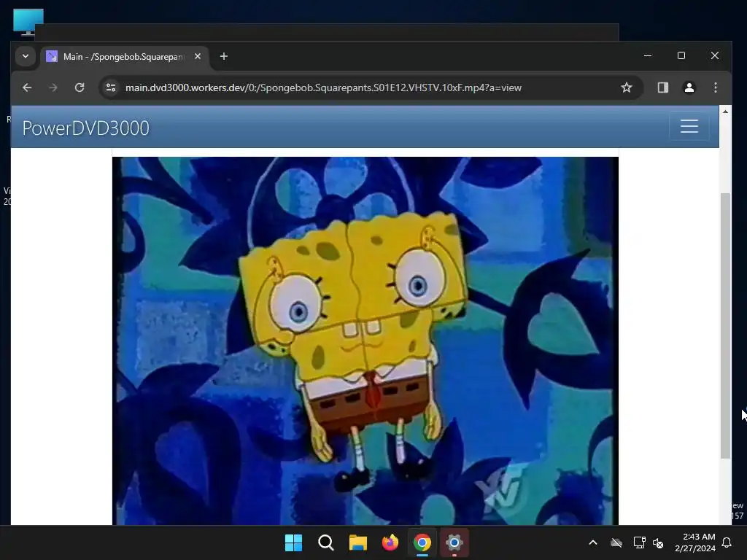The image size is (747, 560).
Task: Click the cloud sync tray icon
Action: tap(616, 542)
